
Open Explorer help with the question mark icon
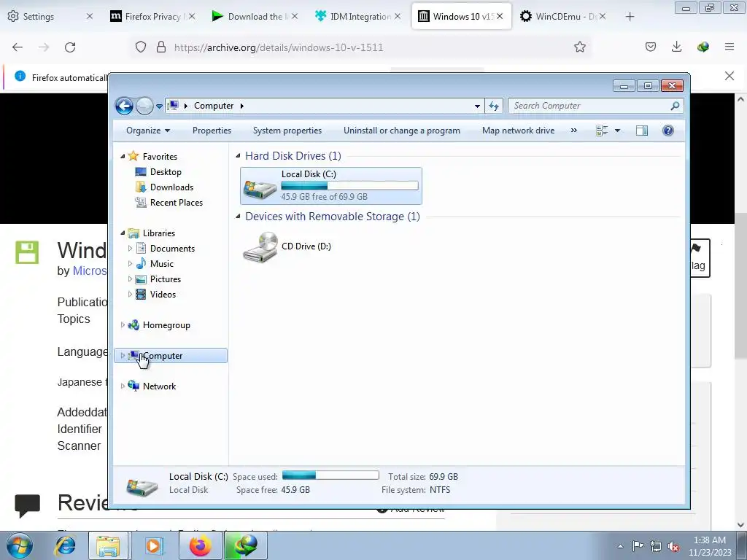pos(668,131)
